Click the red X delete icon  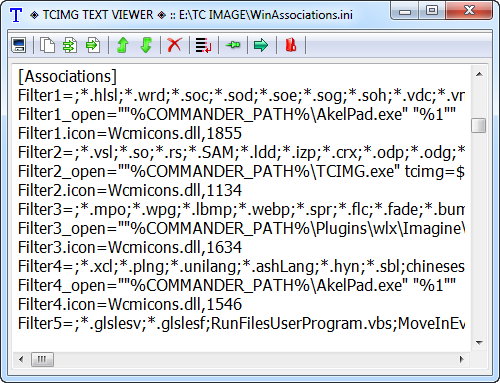click(175, 45)
